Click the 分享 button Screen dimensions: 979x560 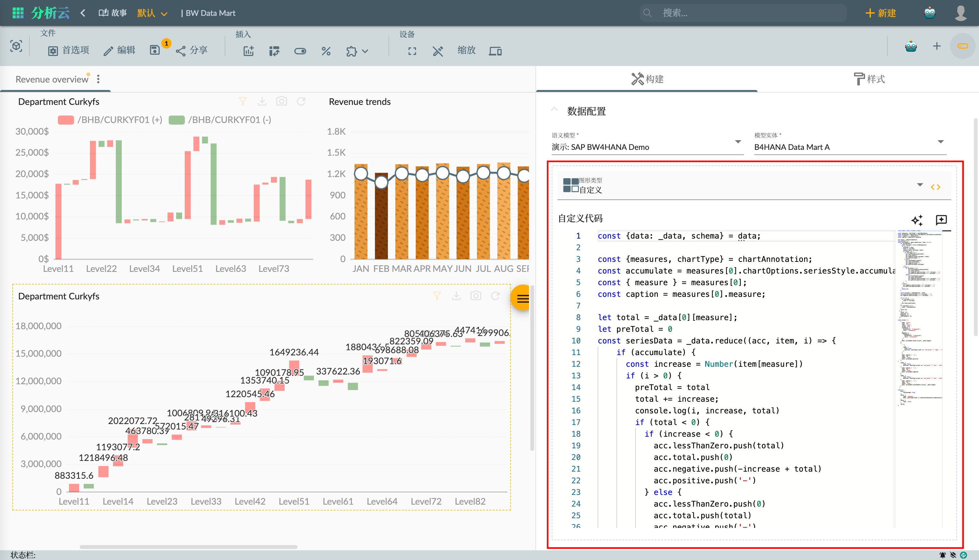tap(192, 50)
